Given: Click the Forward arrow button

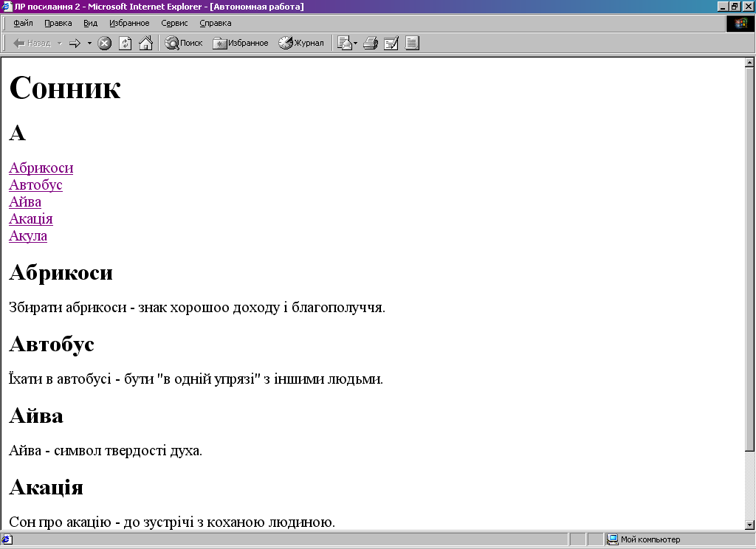Looking at the screenshot, I should coord(75,44).
